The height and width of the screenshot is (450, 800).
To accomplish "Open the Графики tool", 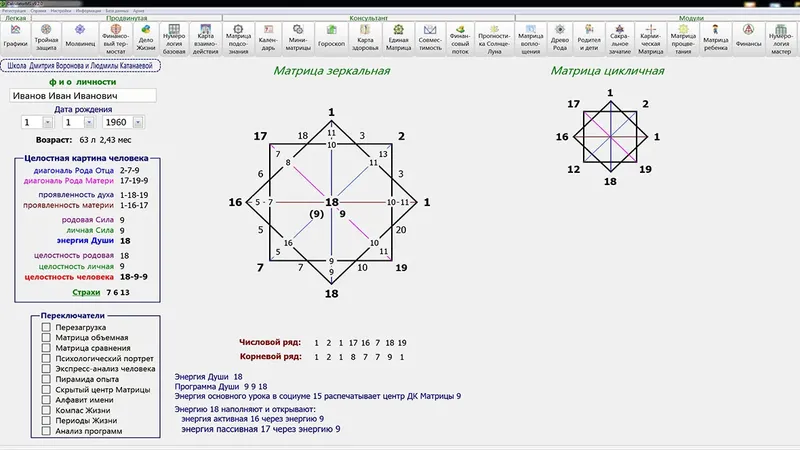I will pos(16,39).
